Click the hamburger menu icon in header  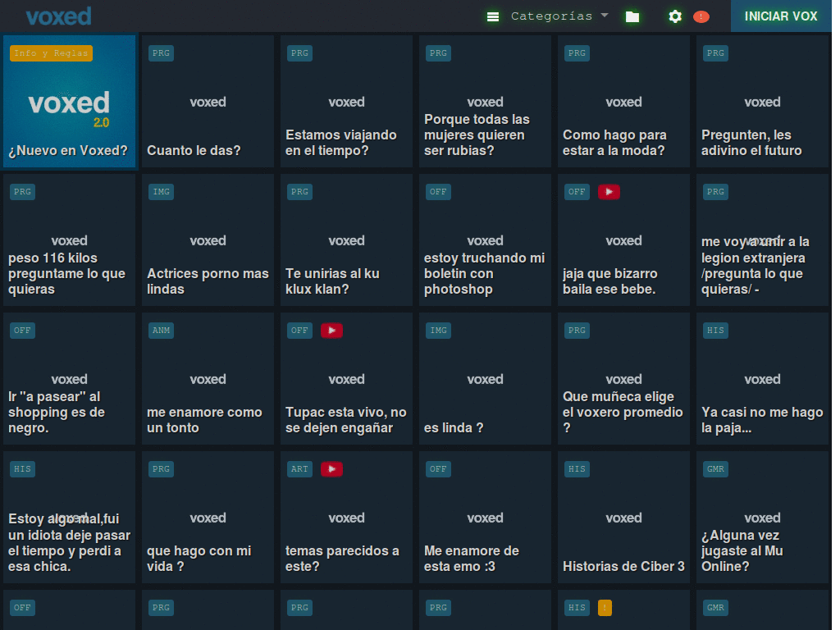492,16
